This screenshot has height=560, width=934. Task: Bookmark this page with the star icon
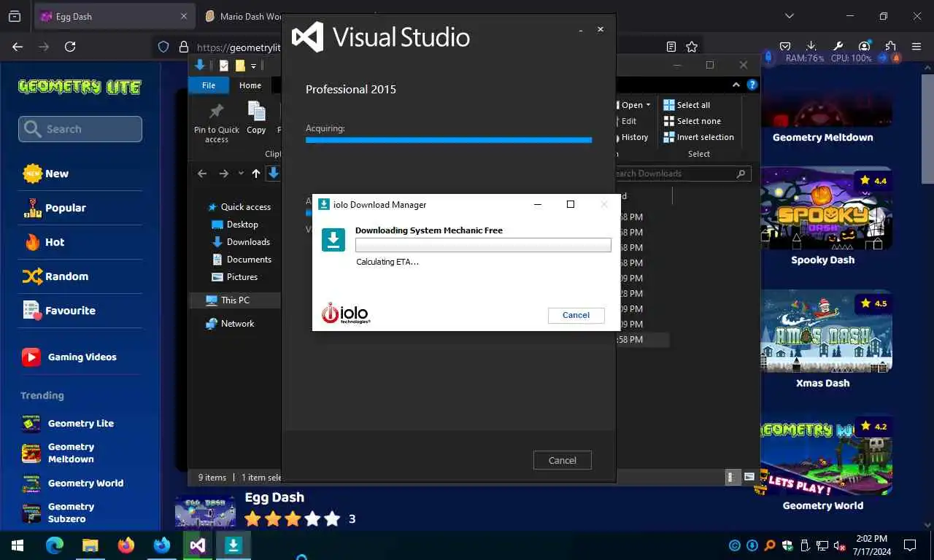point(692,47)
